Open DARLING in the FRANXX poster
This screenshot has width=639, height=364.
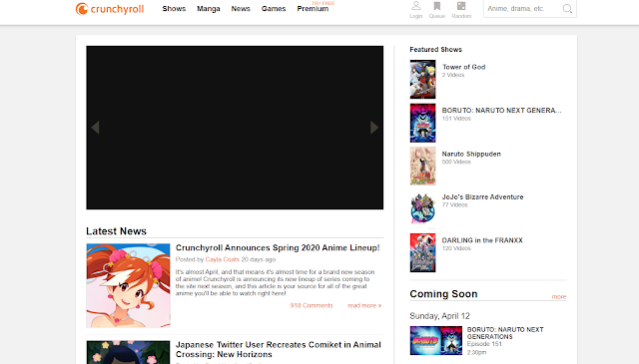[x=422, y=253]
